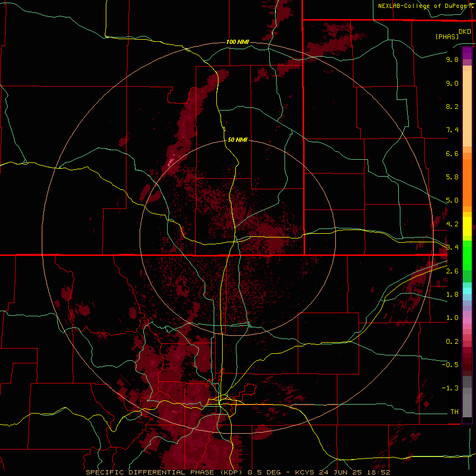
Task: Click the 6.6 scale value
Action: pyautogui.click(x=452, y=153)
